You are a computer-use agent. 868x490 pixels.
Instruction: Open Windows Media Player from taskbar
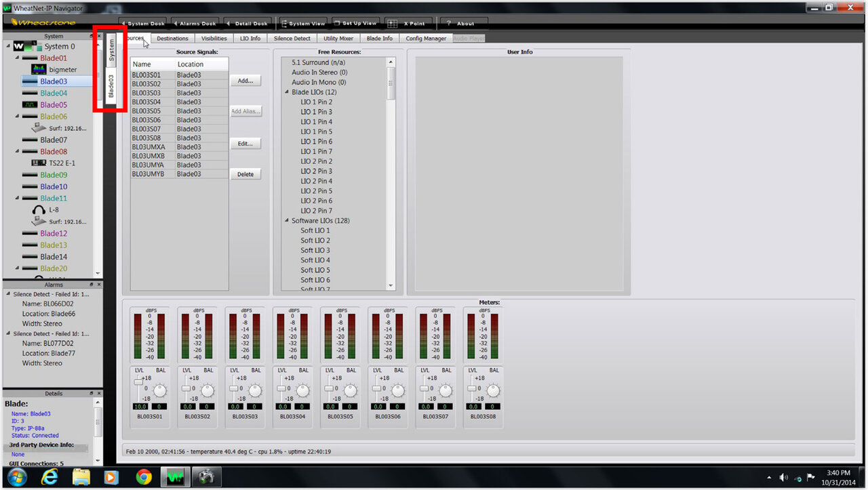(x=112, y=477)
